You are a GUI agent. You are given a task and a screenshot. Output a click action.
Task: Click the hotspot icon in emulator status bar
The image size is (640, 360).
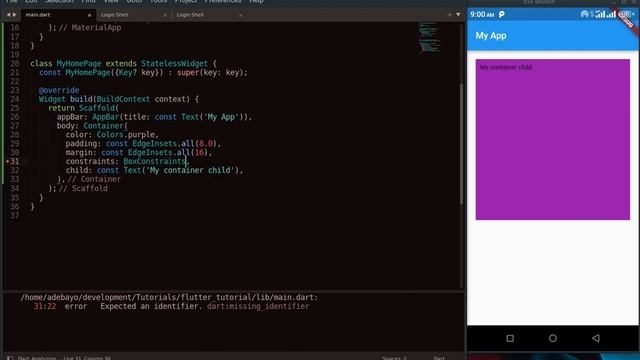click(584, 15)
